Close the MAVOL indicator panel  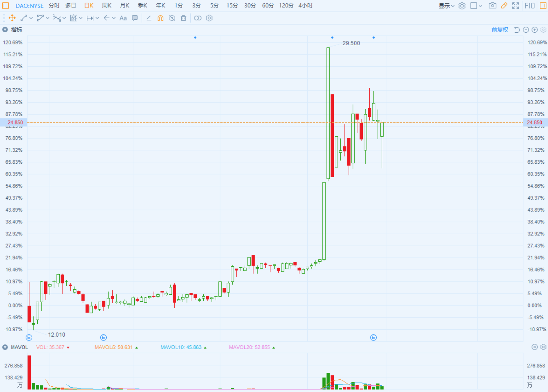point(534,347)
